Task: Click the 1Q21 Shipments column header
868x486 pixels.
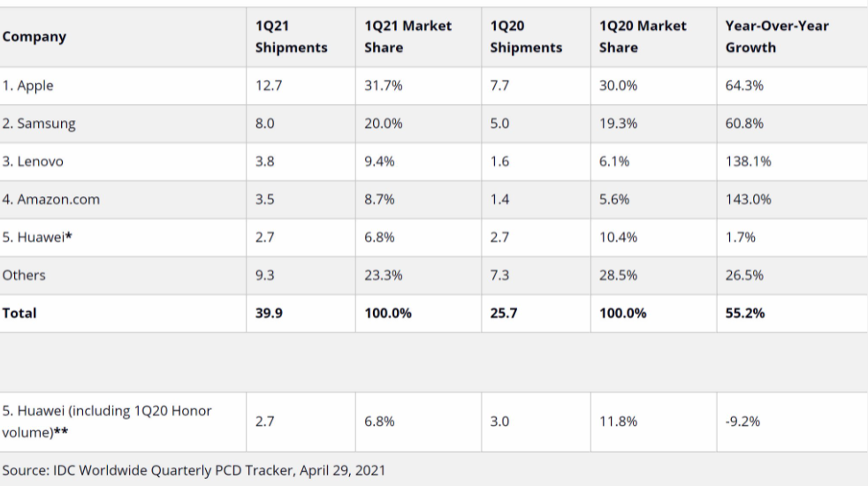Action: click(291, 37)
